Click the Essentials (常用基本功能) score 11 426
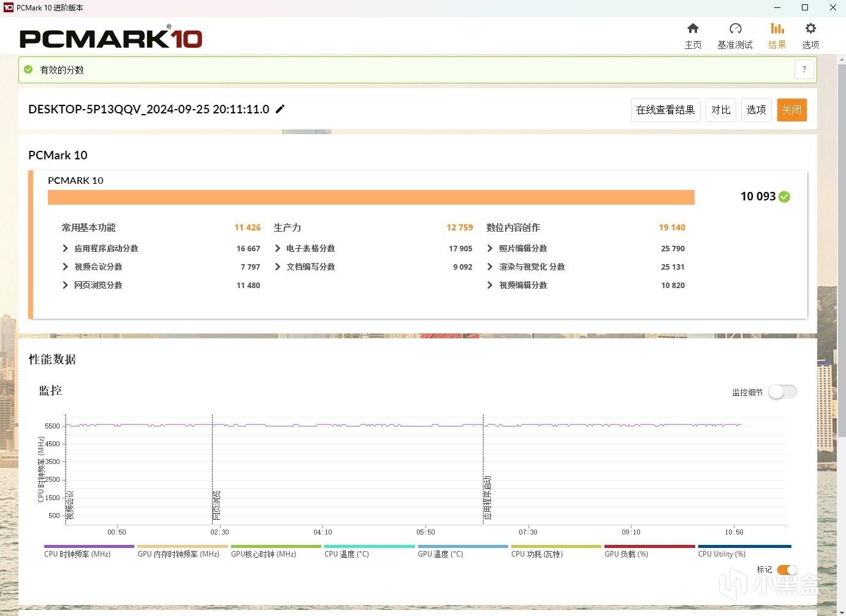Viewport: 846px width, 616px height. 248,227
